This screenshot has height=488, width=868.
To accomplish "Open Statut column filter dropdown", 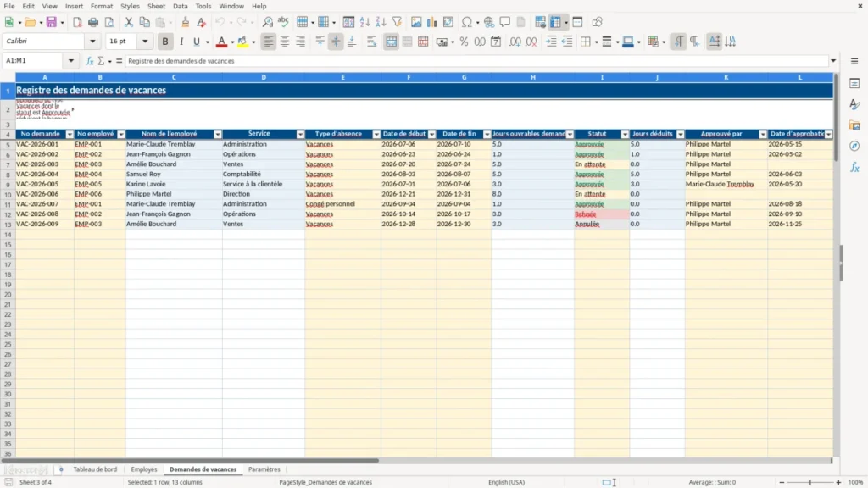I will (625, 135).
